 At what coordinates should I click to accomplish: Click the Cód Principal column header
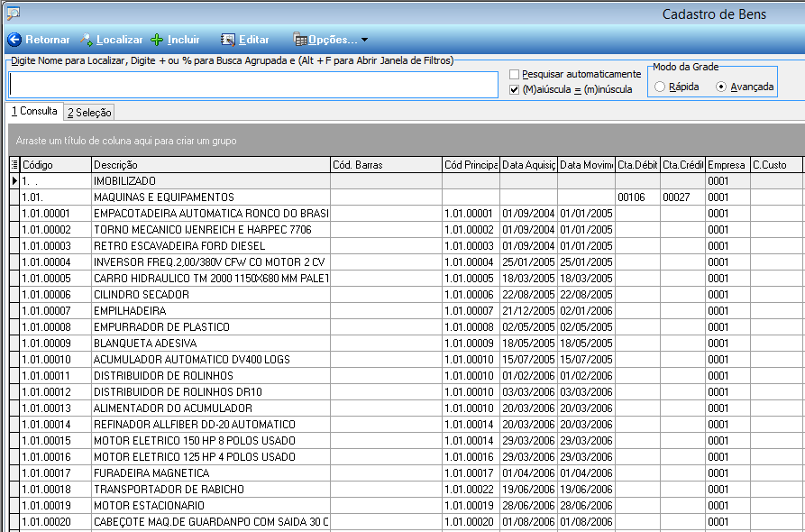tap(471, 165)
